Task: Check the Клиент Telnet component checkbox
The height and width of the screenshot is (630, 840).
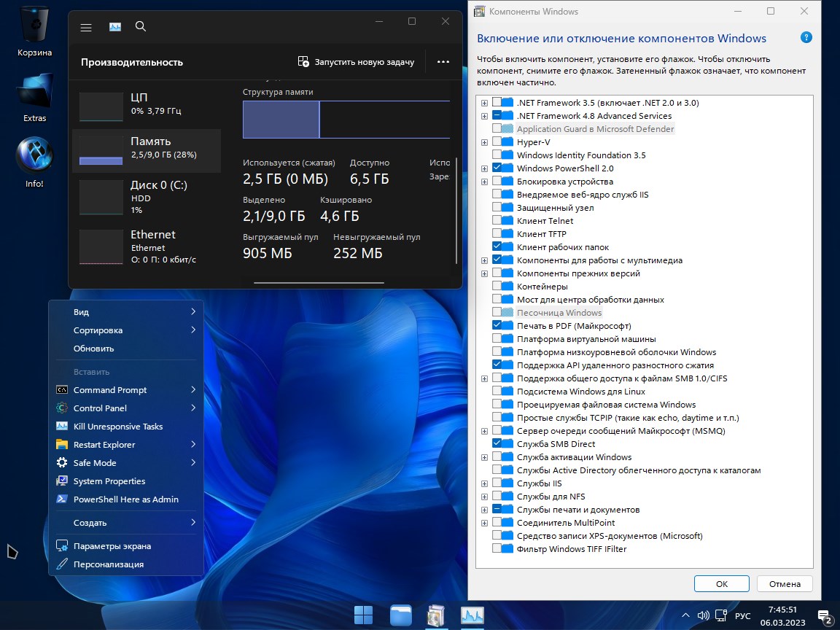Action: [497, 221]
